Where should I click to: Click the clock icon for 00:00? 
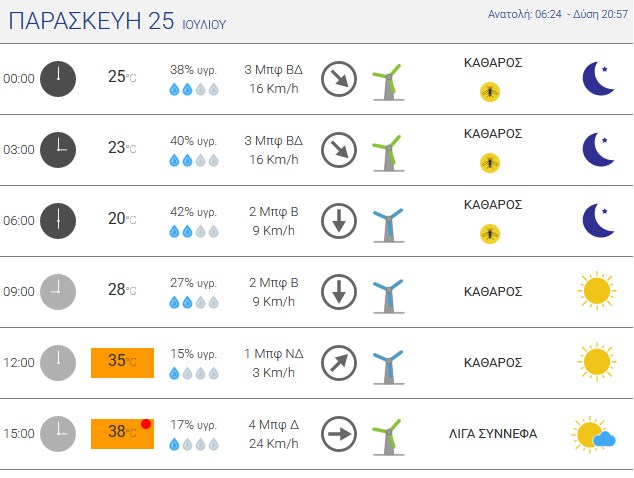click(x=58, y=79)
